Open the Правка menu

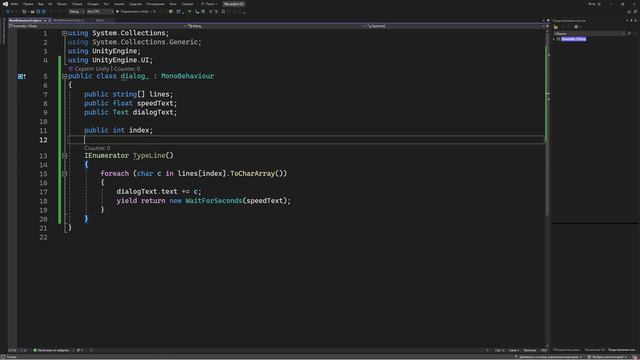pos(28,4)
